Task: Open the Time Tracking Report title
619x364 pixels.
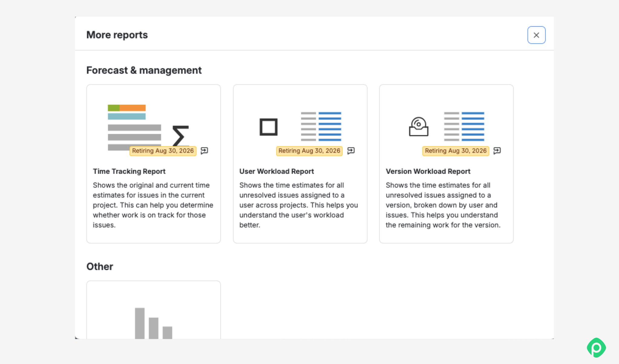Action: click(x=129, y=171)
